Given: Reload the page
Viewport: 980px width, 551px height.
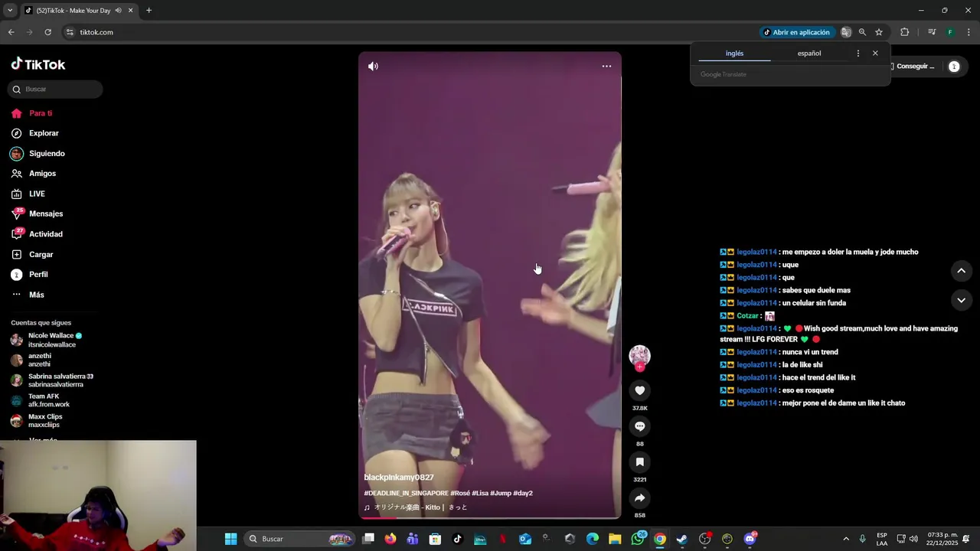Looking at the screenshot, I should click(x=47, y=32).
